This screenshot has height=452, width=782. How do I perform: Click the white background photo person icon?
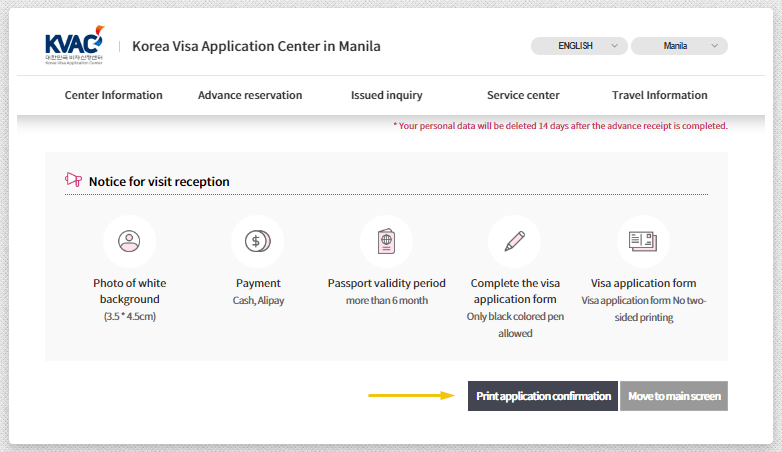(129, 241)
